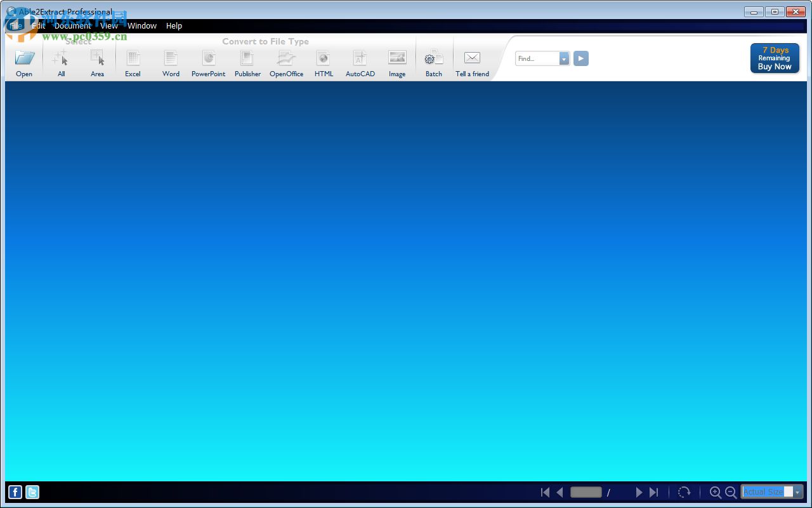The width and height of the screenshot is (812, 508).
Task: Go to previous page
Action: (560, 492)
